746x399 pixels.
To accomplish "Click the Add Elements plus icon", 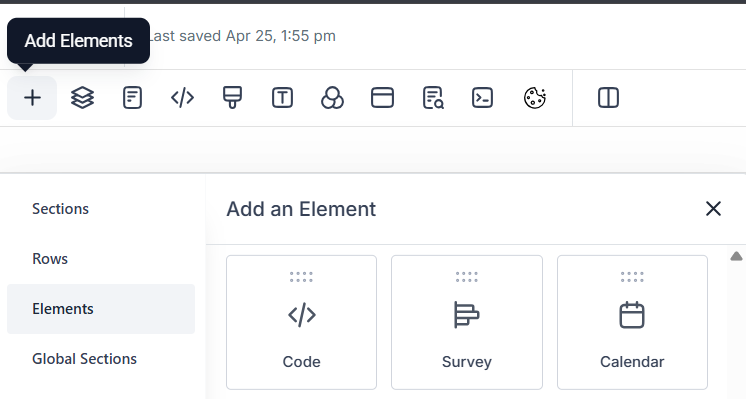I will click(32, 98).
